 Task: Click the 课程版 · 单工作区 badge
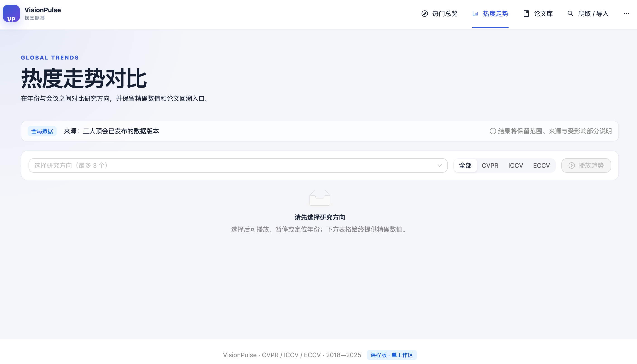pos(391,355)
